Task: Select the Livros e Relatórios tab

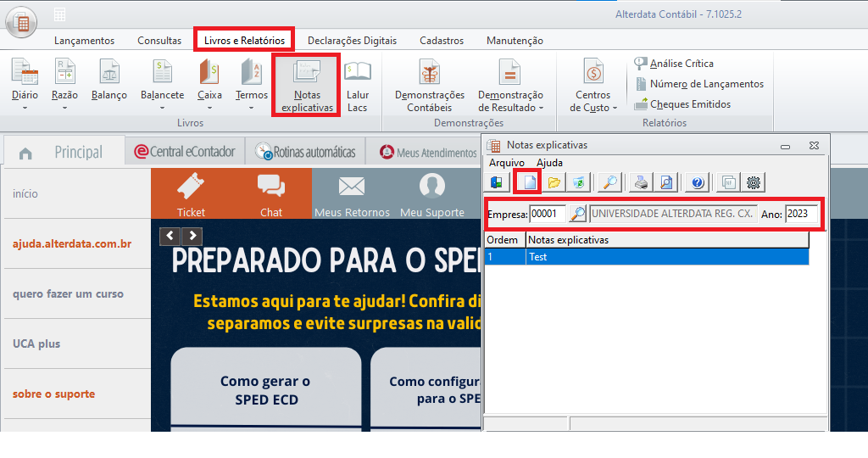Action: point(244,40)
